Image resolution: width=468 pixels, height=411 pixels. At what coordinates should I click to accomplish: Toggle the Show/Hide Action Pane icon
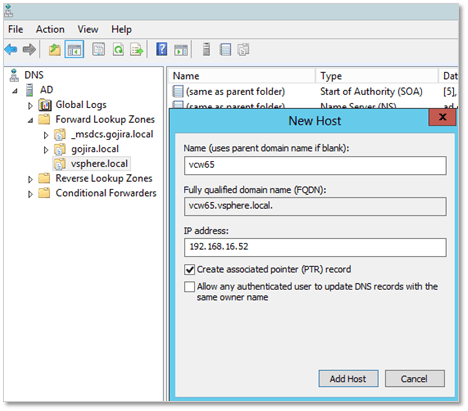pos(181,50)
